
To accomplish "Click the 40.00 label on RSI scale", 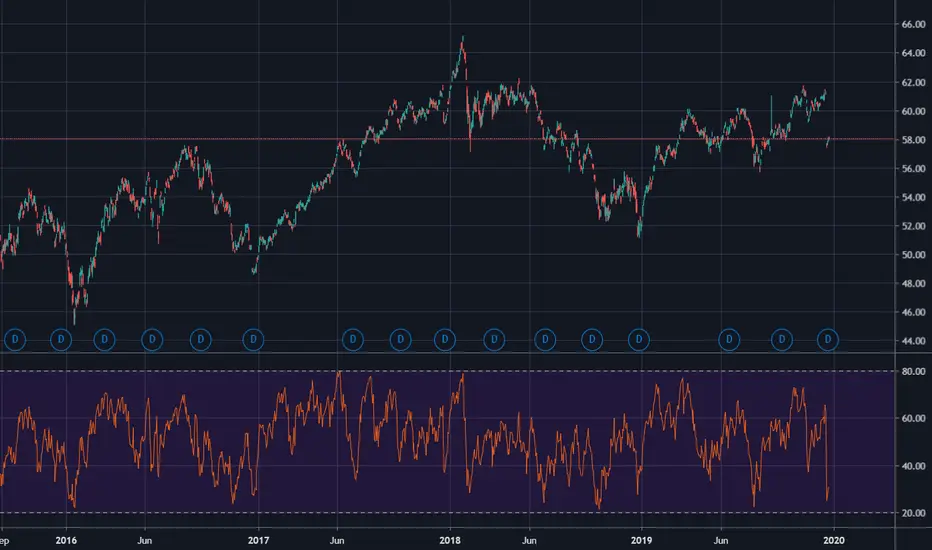I will click(x=913, y=466).
